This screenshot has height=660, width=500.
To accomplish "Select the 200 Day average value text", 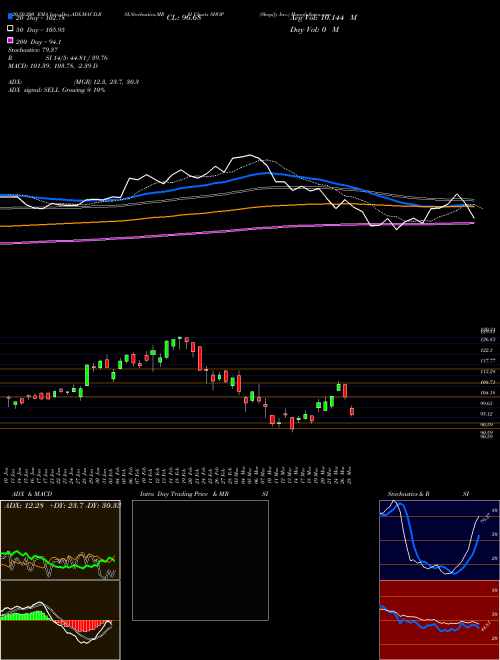I will 39,42.
